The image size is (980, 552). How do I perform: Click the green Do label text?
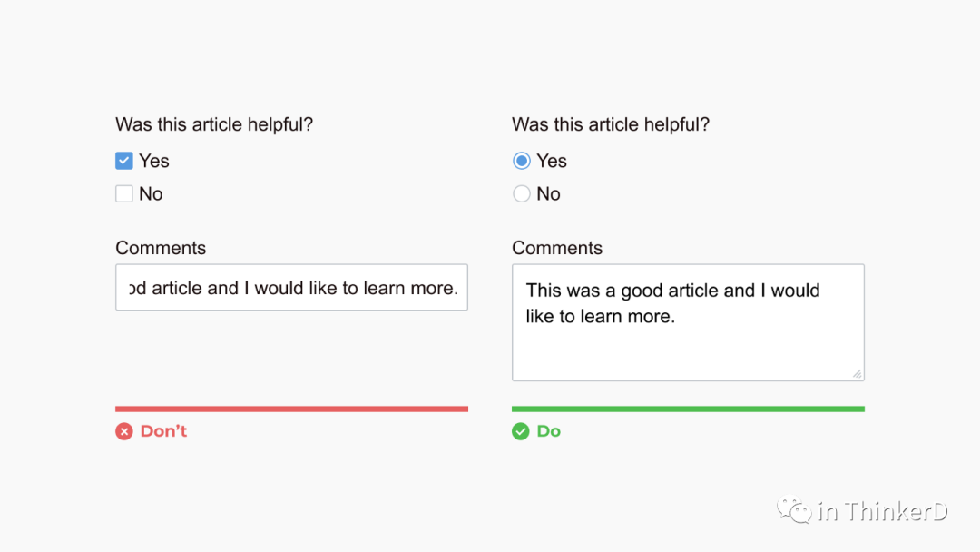549,431
